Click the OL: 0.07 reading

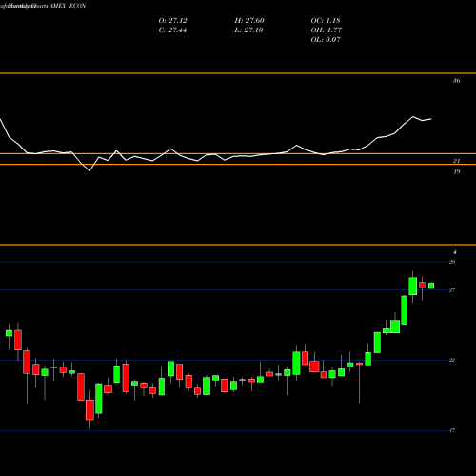326,40
